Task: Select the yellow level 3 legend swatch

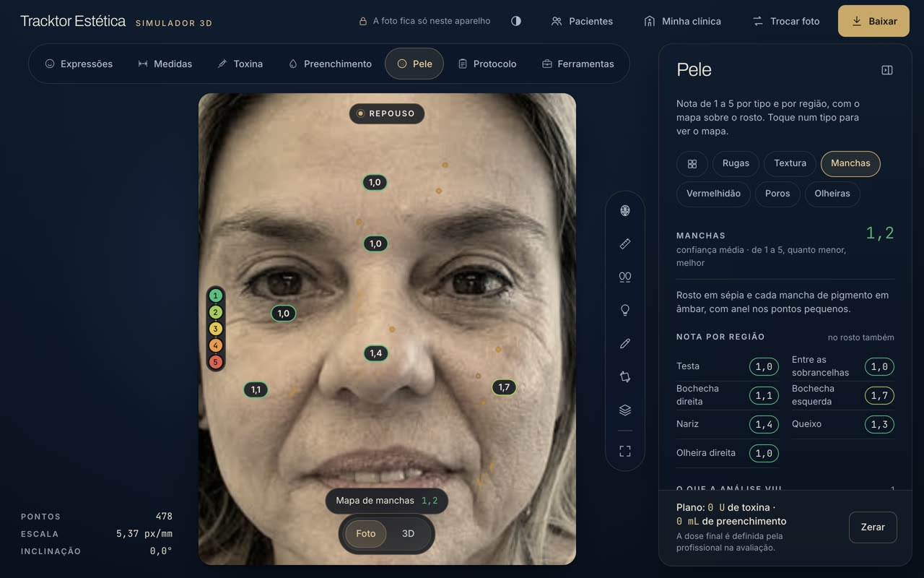Action: coord(215,329)
